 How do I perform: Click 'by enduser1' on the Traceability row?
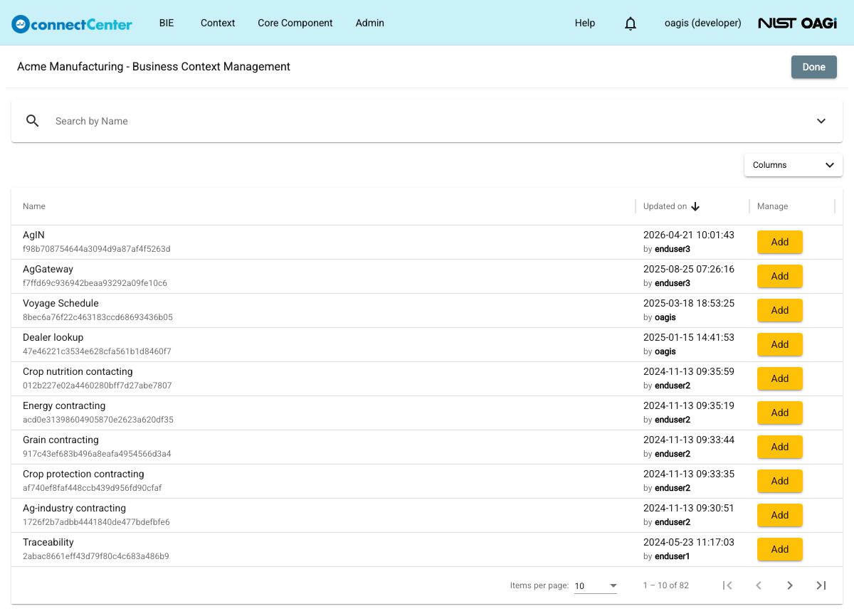click(667, 556)
